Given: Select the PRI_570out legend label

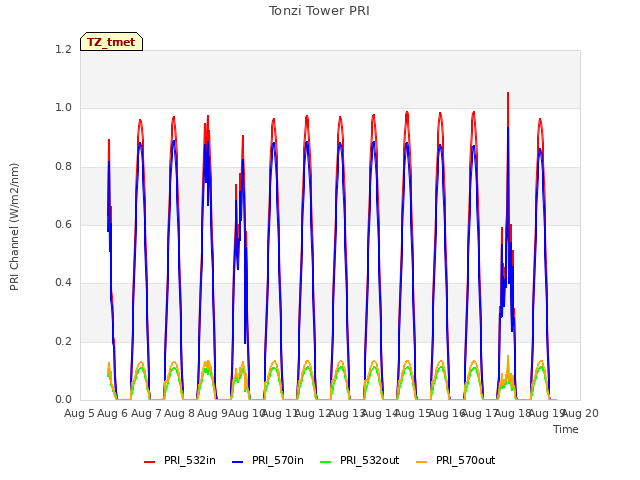Looking at the screenshot, I should click(x=465, y=460).
